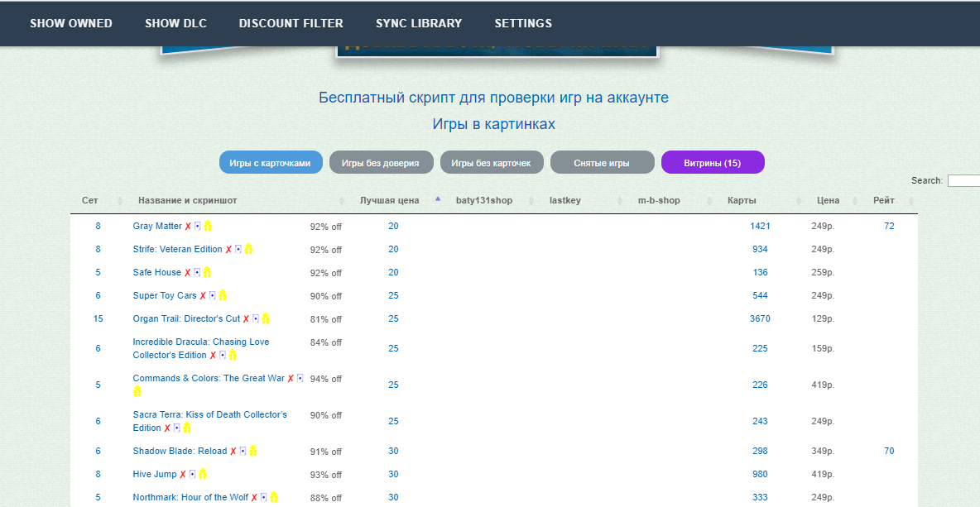The height and width of the screenshot is (507, 980).
Task: Click the red X icon next to Safe House
Action: coord(187,272)
